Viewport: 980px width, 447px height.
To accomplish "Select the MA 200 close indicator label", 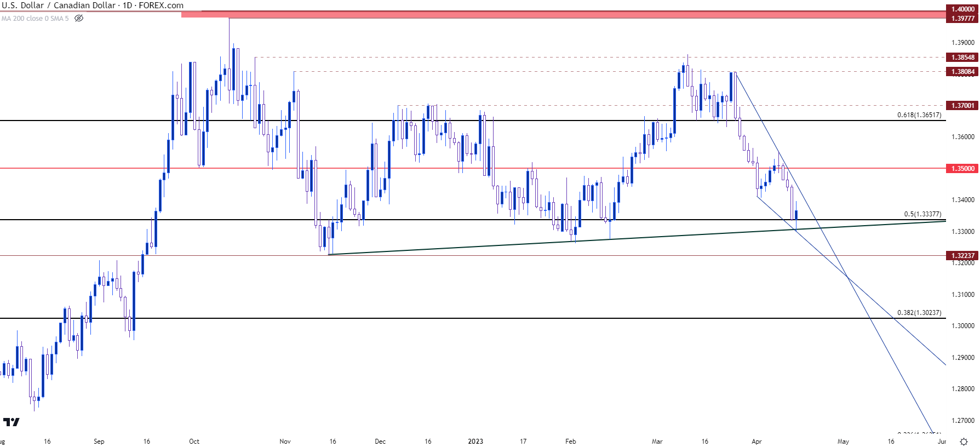I will [35, 19].
